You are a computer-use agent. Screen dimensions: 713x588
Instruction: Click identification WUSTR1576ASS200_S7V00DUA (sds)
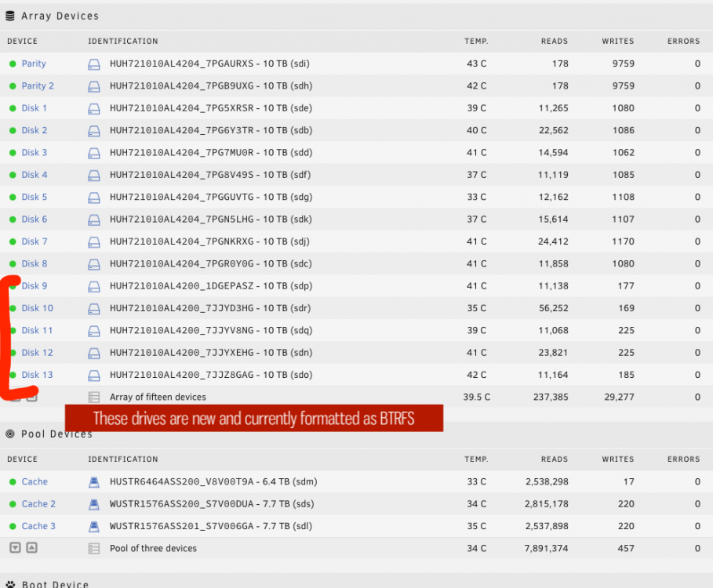212,504
